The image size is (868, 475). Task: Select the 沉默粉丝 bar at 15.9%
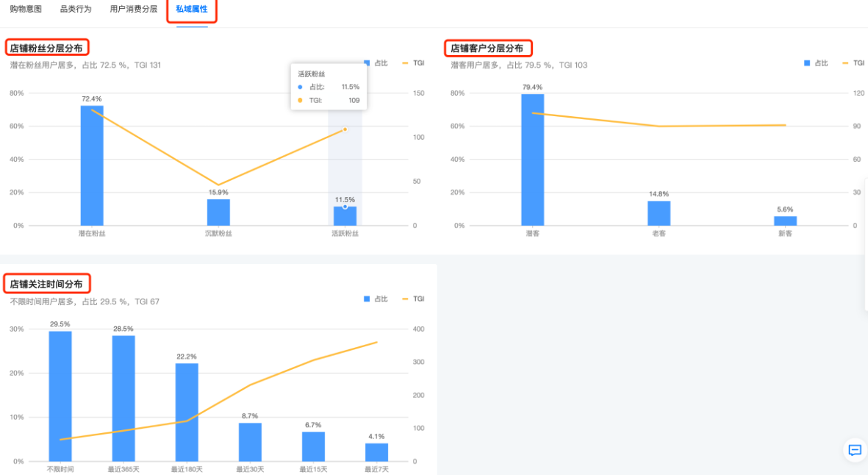(218, 213)
